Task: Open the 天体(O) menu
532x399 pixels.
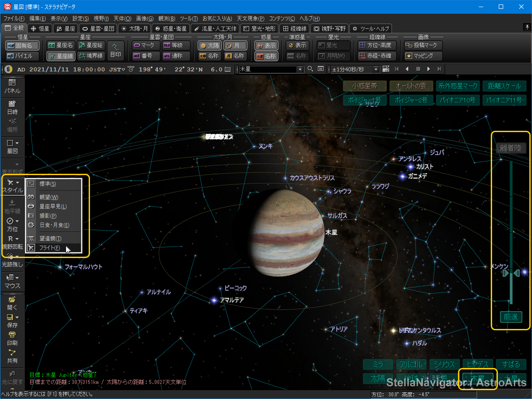Action: click(x=122, y=18)
